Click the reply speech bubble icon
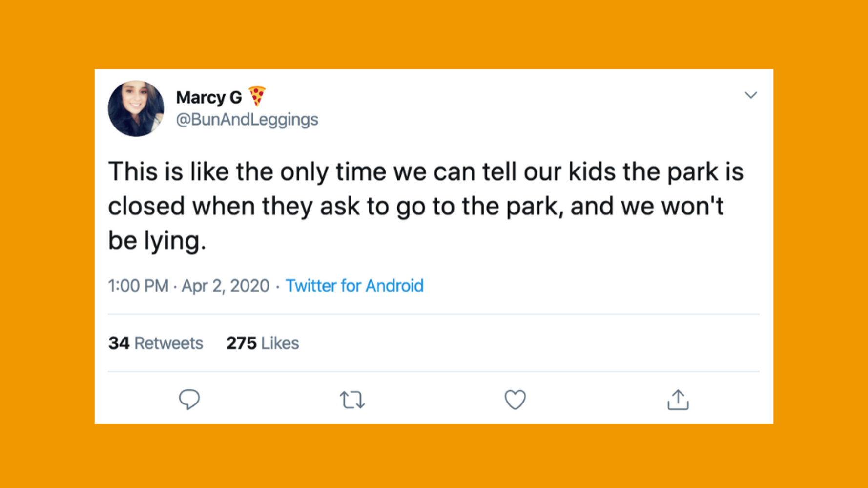 tap(189, 400)
